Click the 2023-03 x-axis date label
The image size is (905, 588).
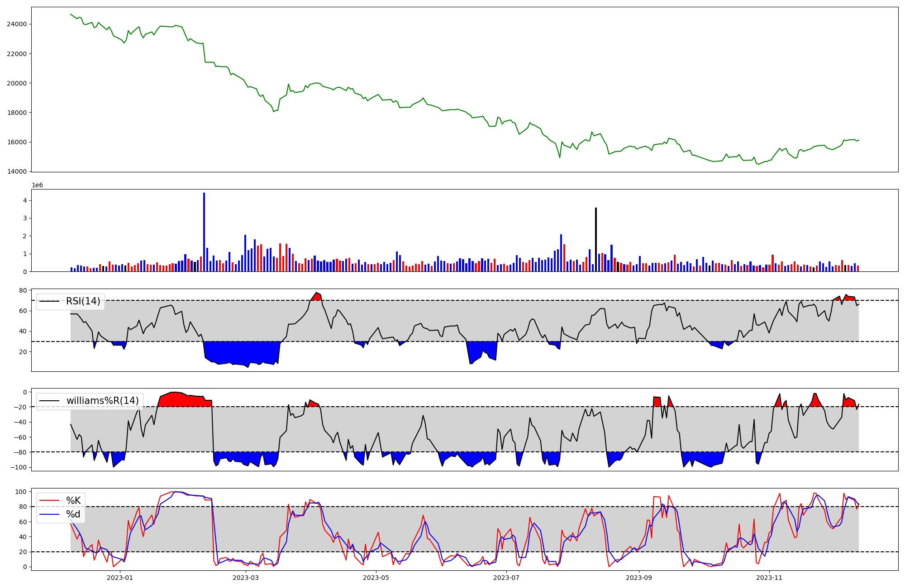point(246,578)
